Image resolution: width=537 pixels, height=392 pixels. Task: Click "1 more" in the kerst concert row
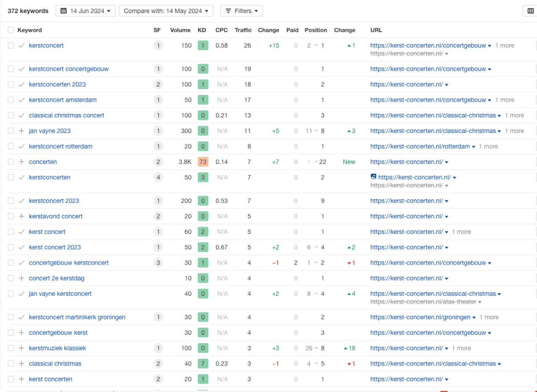point(461,232)
